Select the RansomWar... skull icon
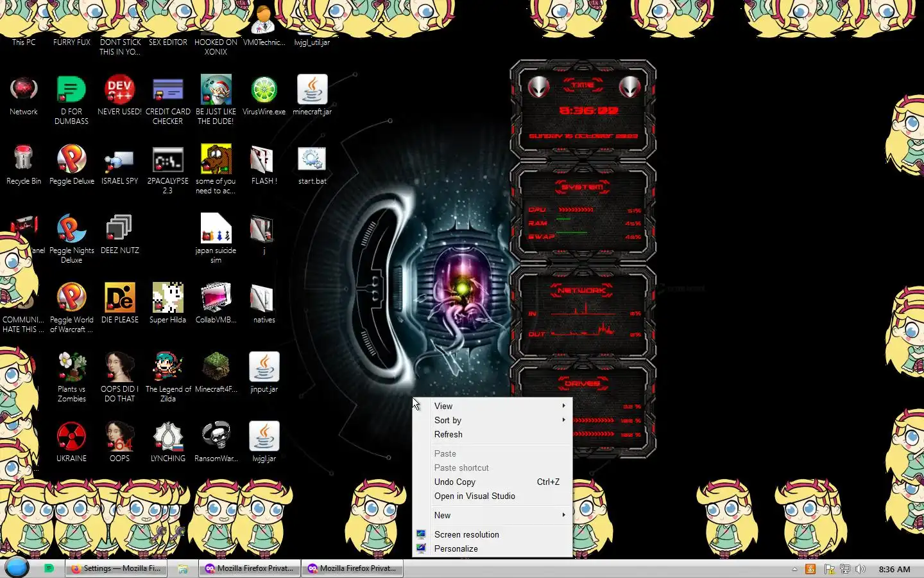Viewport: 924px width, 578px height. [x=216, y=442]
